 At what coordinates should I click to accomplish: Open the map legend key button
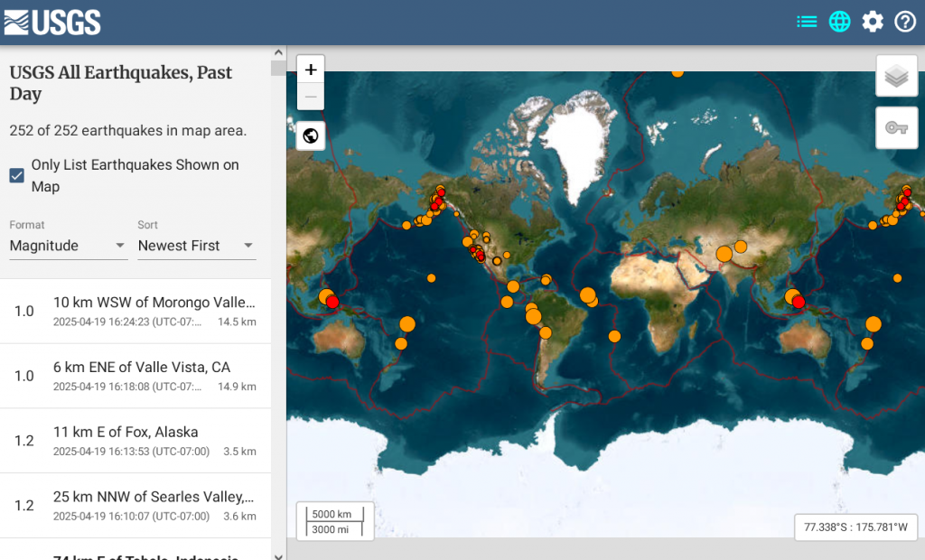click(x=897, y=127)
